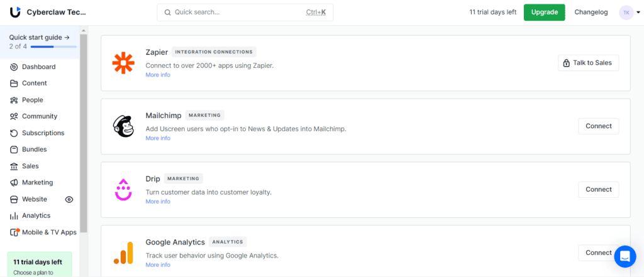Click the sidebar scrollbar thumb
Viewport: 644px width, 277px height.
(84, 133)
